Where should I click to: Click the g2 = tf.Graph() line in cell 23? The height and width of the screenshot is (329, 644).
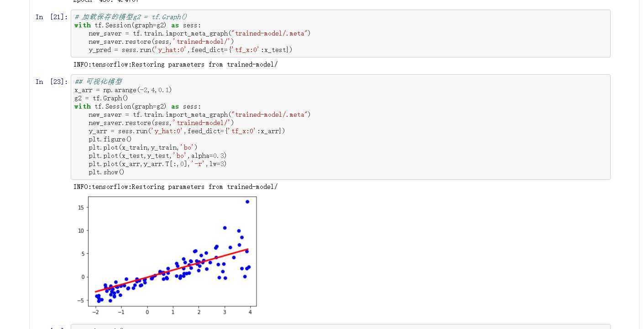click(x=101, y=98)
